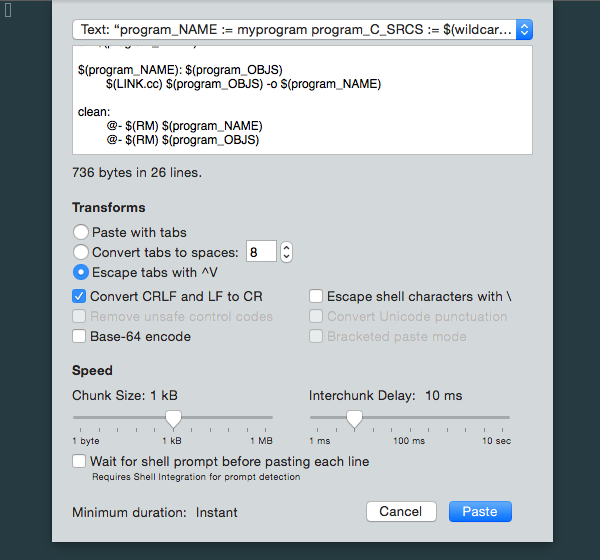The width and height of the screenshot is (600, 560).
Task: Click the '1 MB' chunk size tick label
Action: point(261,441)
